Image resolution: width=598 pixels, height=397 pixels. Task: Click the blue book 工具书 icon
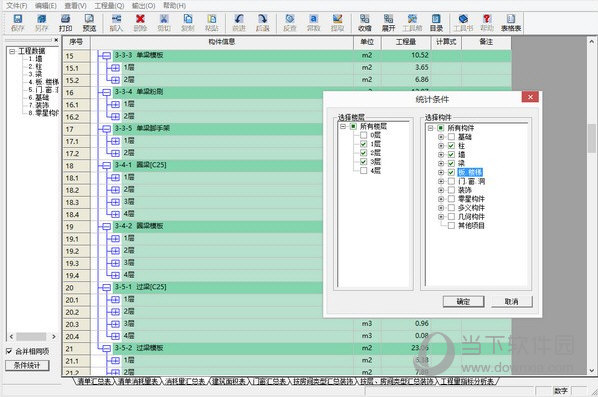point(463,23)
